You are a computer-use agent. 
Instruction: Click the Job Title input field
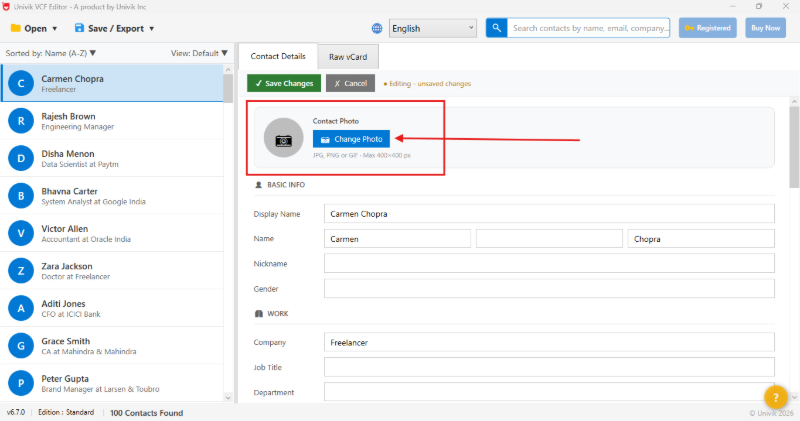tap(549, 367)
